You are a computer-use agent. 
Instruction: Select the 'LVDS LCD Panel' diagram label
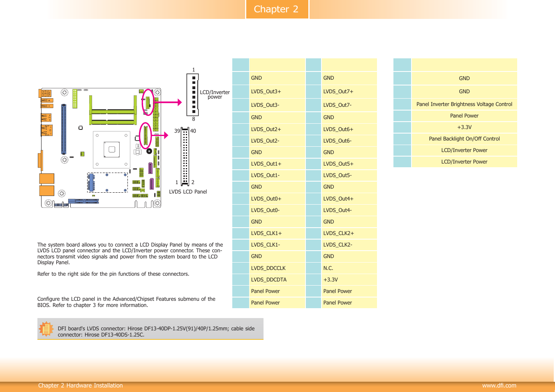pyautogui.click(x=188, y=192)
